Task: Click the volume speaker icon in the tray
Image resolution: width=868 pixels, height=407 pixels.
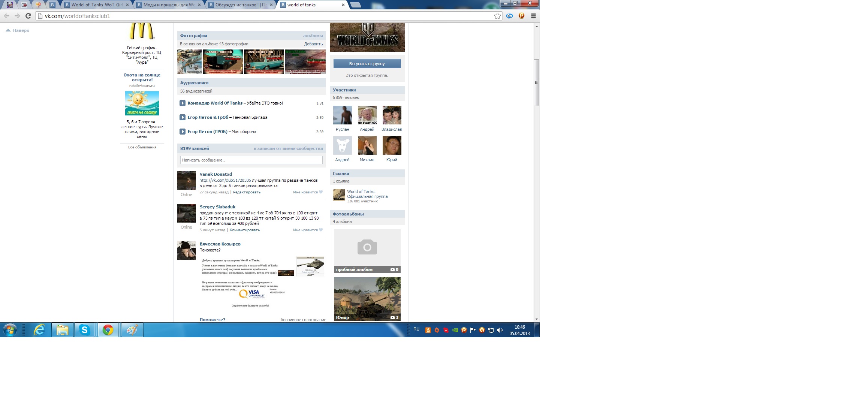Action: 500,330
